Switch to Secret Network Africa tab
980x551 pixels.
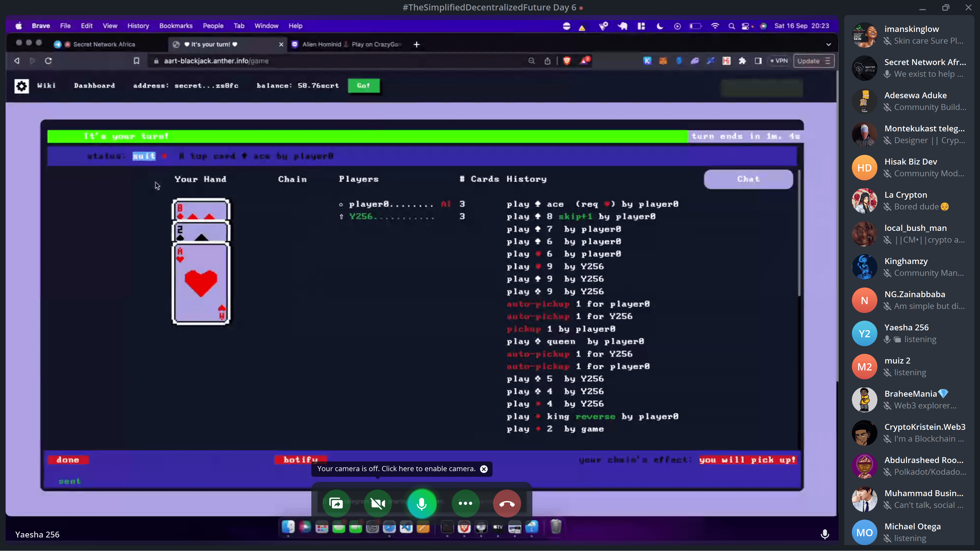click(104, 44)
